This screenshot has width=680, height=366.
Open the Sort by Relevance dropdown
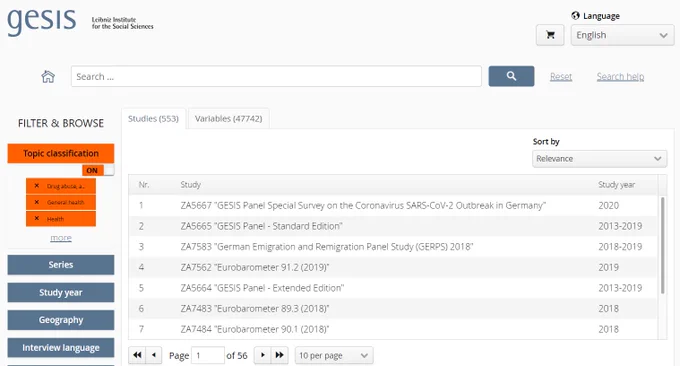pos(599,159)
